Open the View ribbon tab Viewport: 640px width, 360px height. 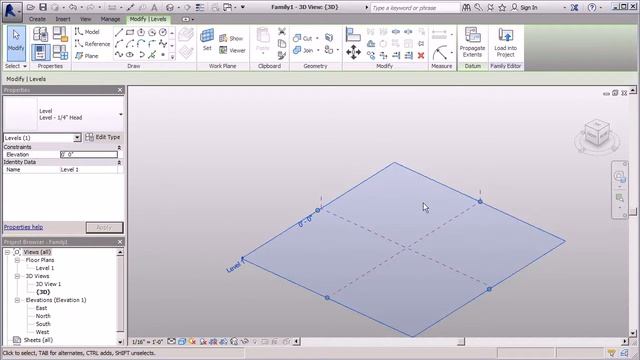(x=85, y=19)
